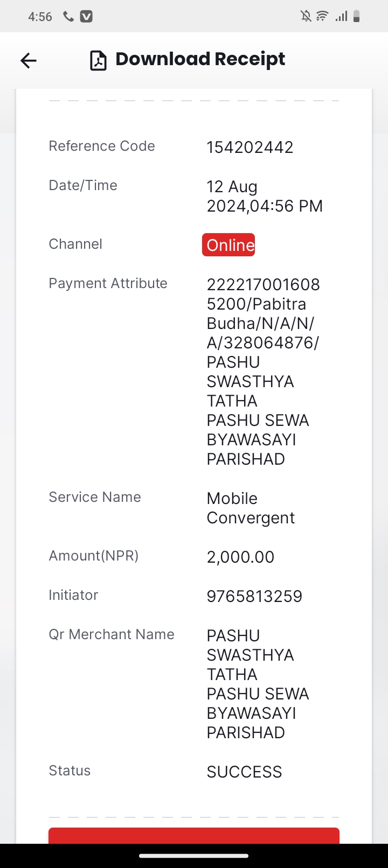Tap the PDF download receipt icon

[98, 60]
